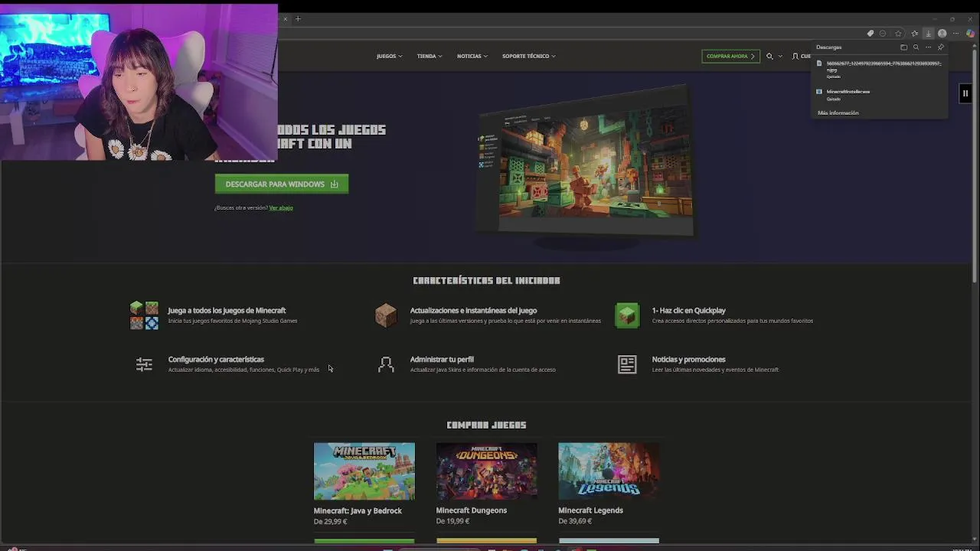This screenshot has width=980, height=551.
Task: Select the Minecraft Java & Bedrock cover image
Action: pos(364,471)
